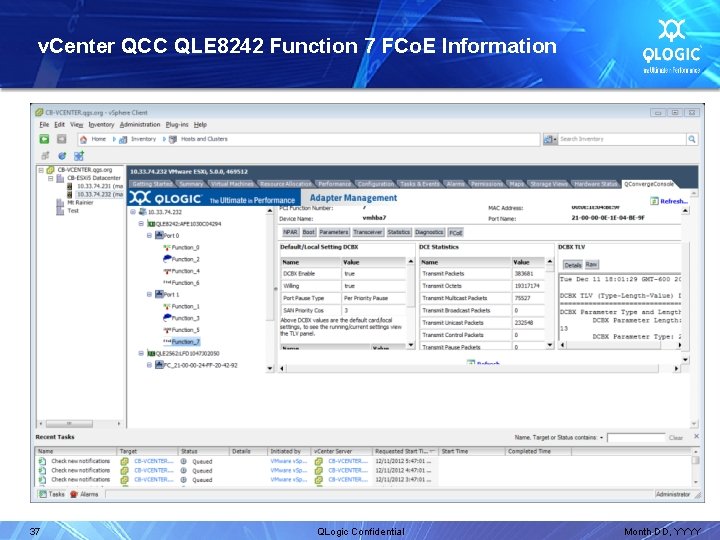This screenshot has width=720, height=540.
Task: Open the Diagnostics adapter tab
Action: click(429, 232)
